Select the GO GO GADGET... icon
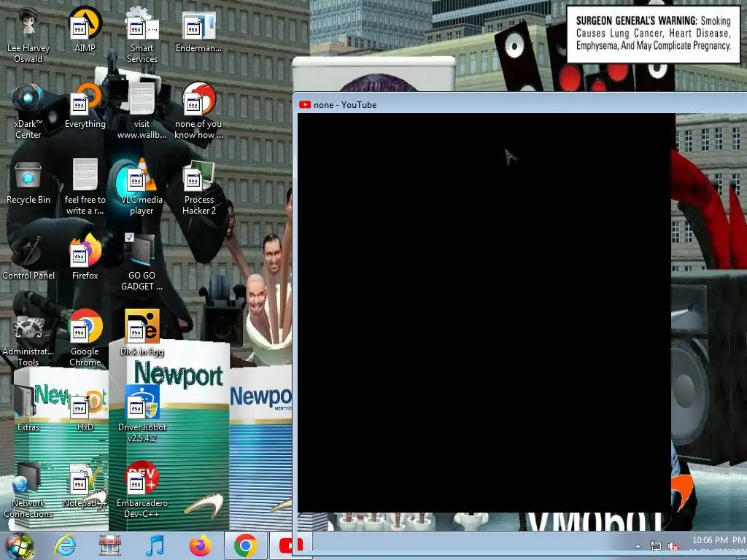 point(142,262)
